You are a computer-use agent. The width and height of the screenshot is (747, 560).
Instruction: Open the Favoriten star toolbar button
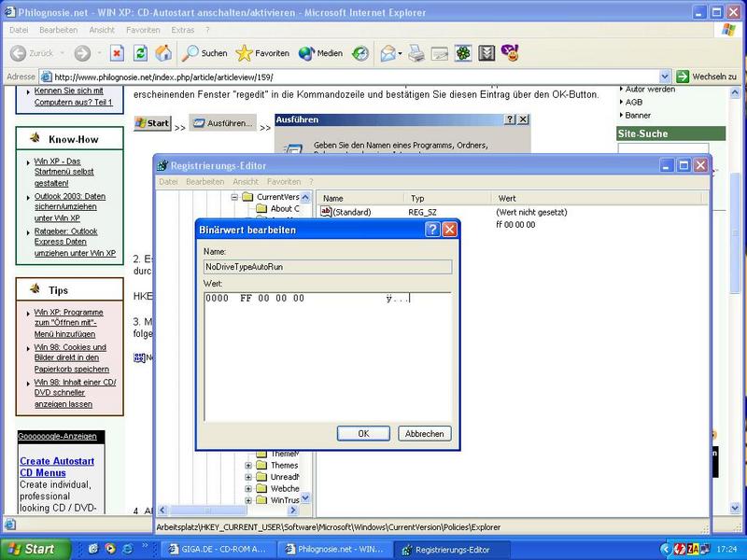pyautogui.click(x=262, y=53)
